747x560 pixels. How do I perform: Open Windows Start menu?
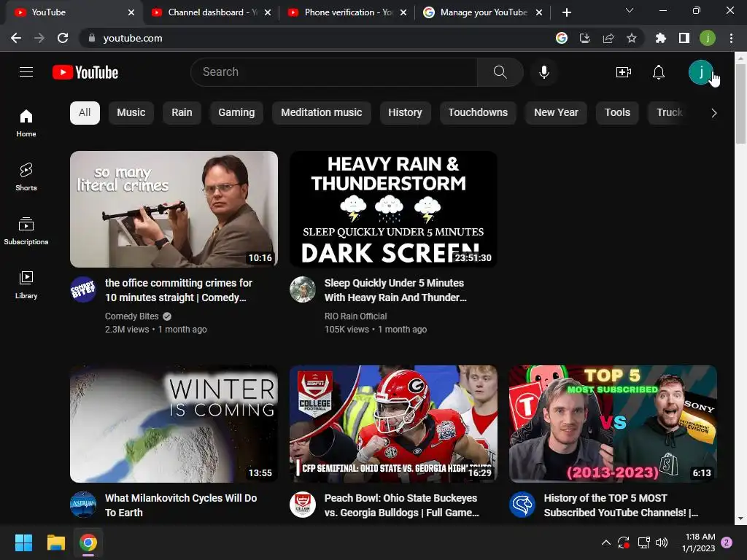[x=23, y=542]
